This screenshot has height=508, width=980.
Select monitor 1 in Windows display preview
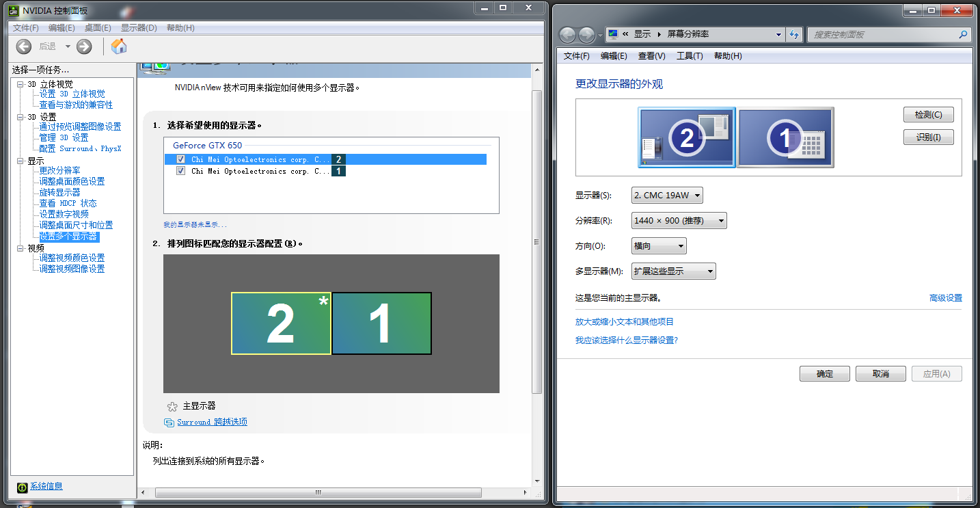pyautogui.click(x=786, y=137)
